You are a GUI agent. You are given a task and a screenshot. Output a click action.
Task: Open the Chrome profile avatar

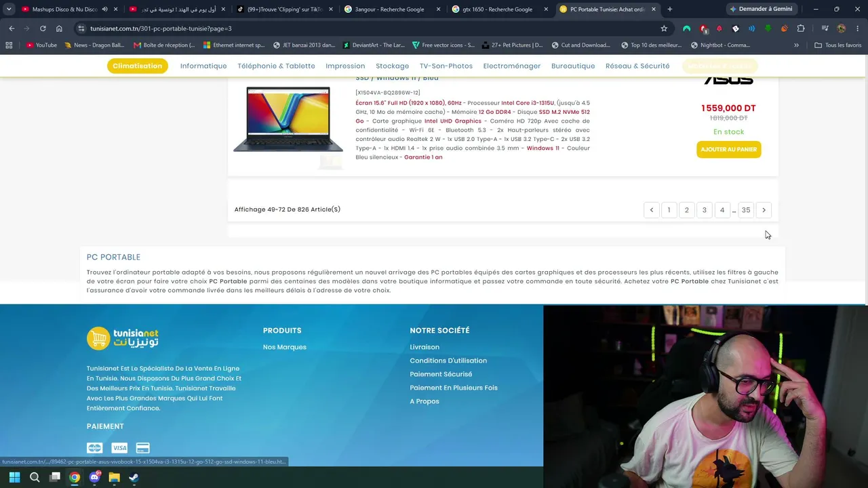(842, 28)
